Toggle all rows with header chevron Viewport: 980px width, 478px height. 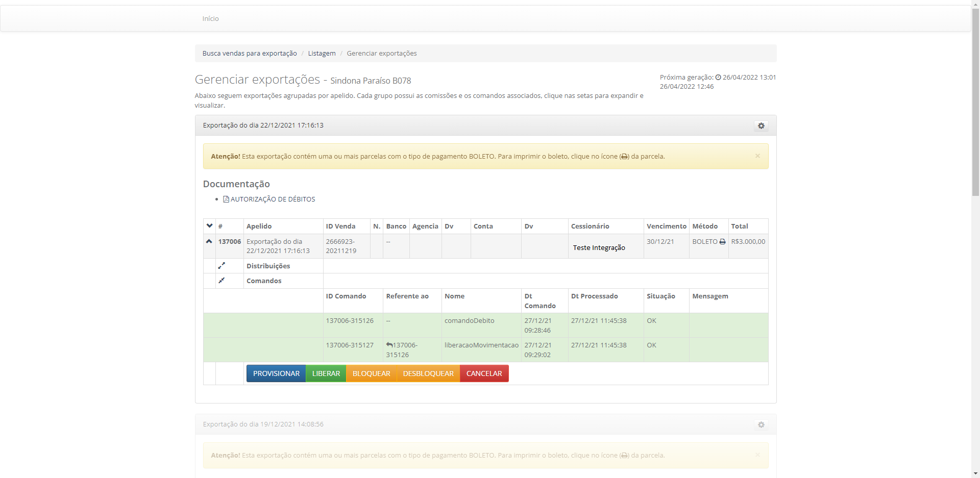[x=209, y=226]
